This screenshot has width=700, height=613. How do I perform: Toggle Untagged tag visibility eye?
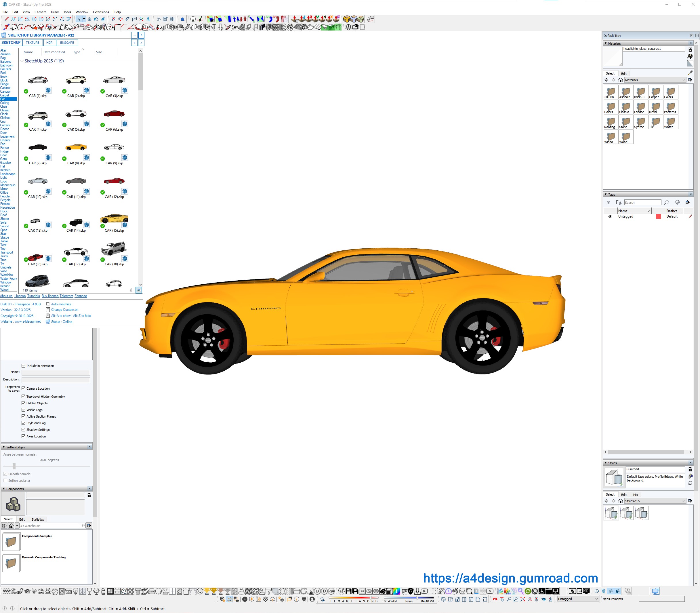pyautogui.click(x=610, y=216)
